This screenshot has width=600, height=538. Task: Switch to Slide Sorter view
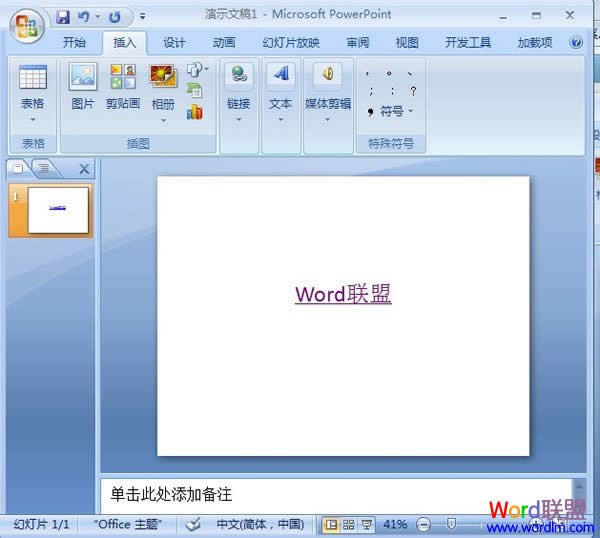click(x=348, y=525)
